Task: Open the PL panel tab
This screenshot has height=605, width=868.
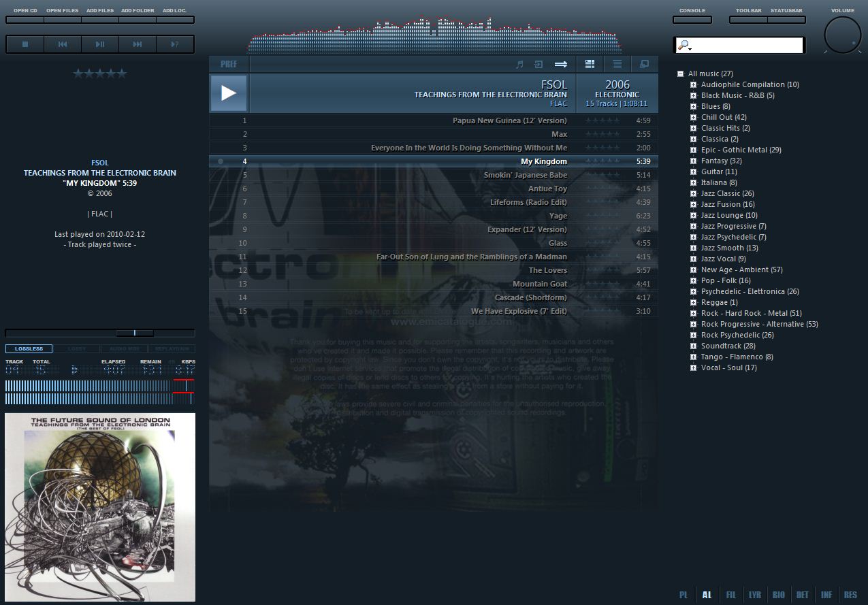Action: tap(684, 595)
